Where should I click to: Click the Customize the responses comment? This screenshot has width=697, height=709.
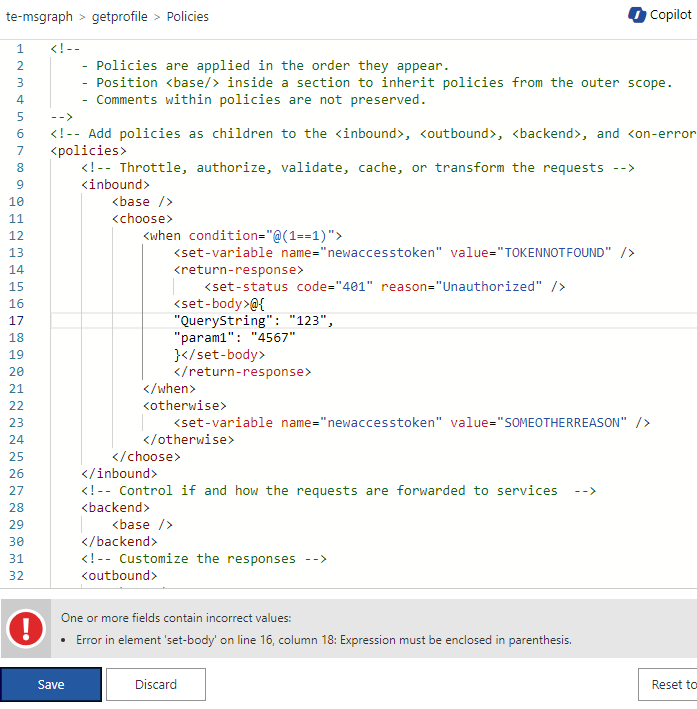pos(204,558)
